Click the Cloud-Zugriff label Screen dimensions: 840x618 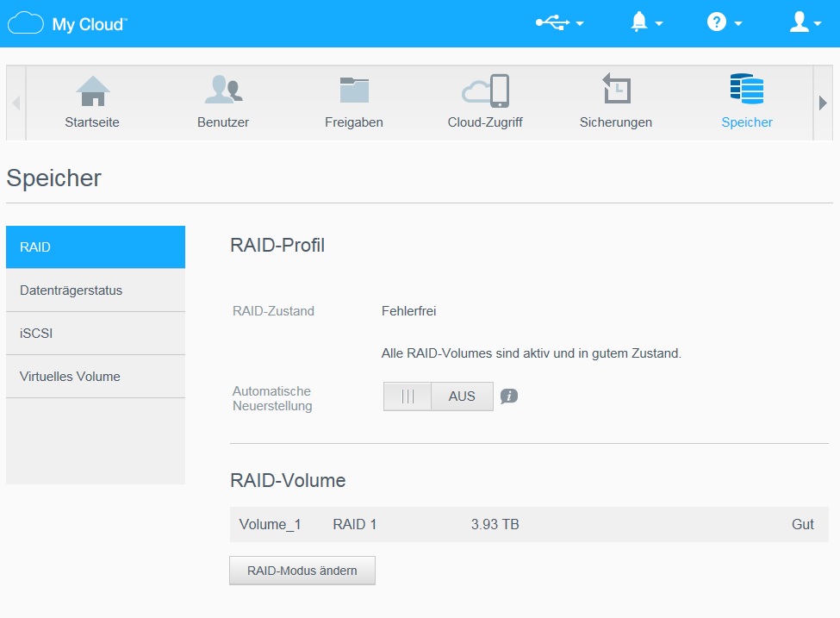(485, 122)
